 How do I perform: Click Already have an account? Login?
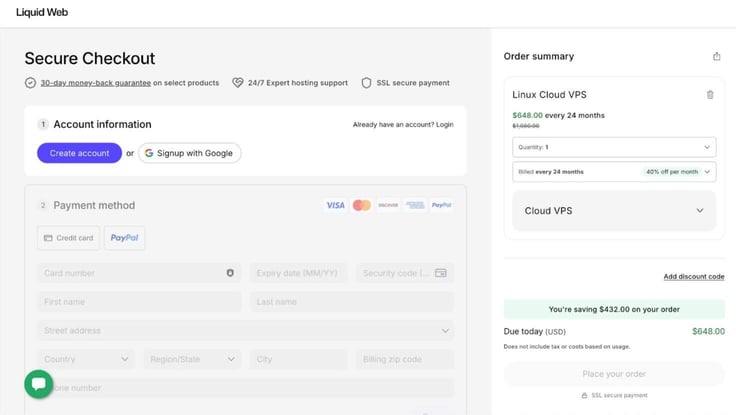pyautogui.click(x=403, y=124)
